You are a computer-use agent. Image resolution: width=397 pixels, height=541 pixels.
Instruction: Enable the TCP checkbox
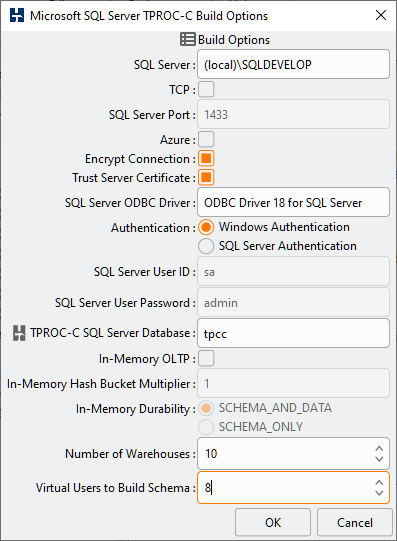[x=206, y=89]
